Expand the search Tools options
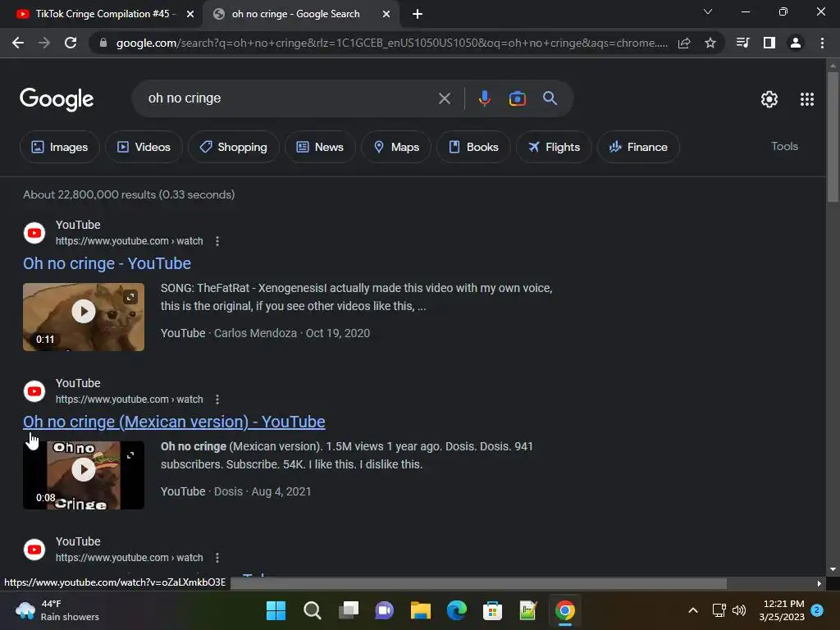Image resolution: width=840 pixels, height=630 pixels. (x=784, y=146)
